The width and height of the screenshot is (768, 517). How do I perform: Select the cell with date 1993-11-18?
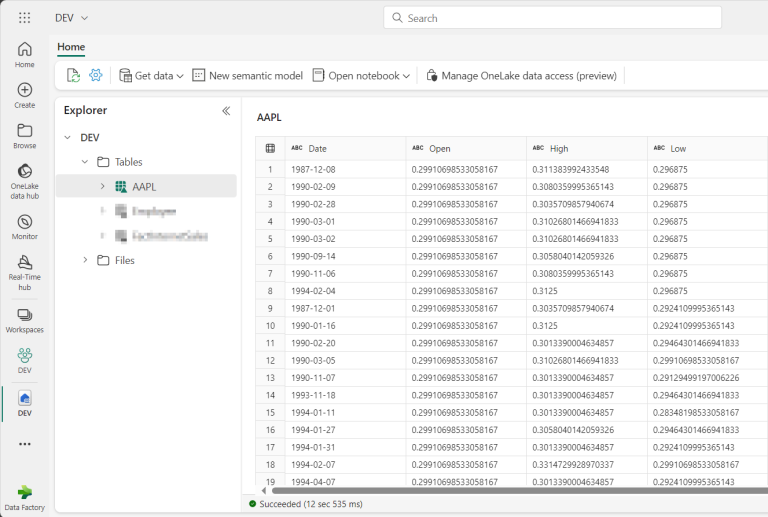pyautogui.click(x=345, y=396)
